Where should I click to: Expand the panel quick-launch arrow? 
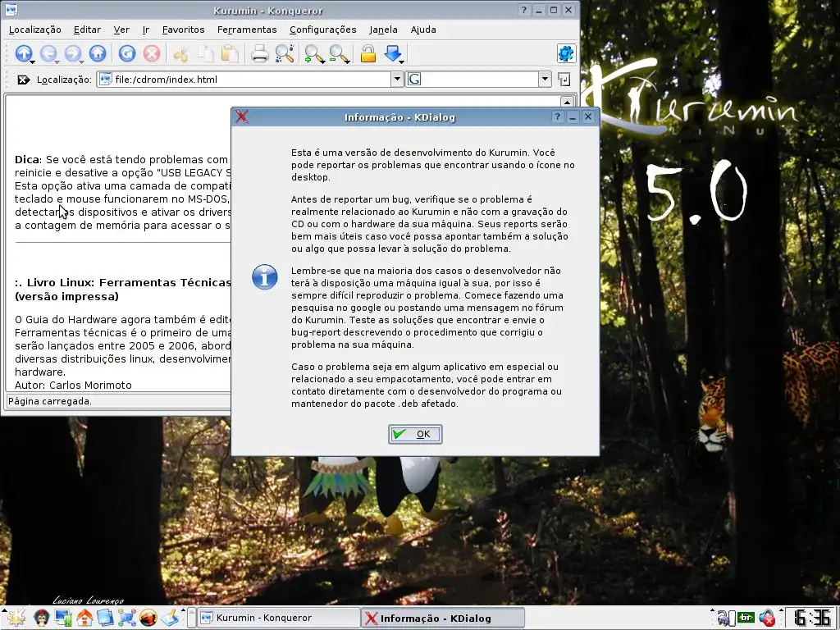pos(184,611)
